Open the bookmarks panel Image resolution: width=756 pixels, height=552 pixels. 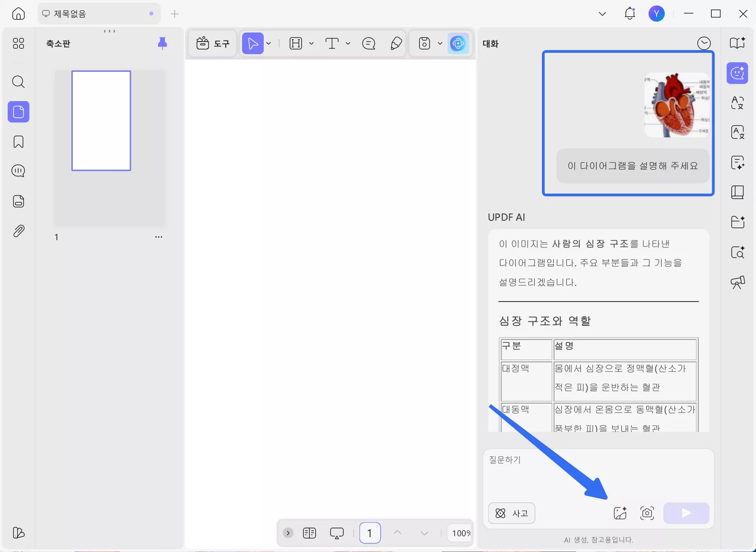18,142
